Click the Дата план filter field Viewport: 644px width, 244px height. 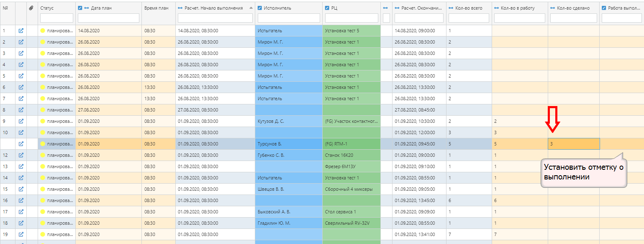click(108, 18)
